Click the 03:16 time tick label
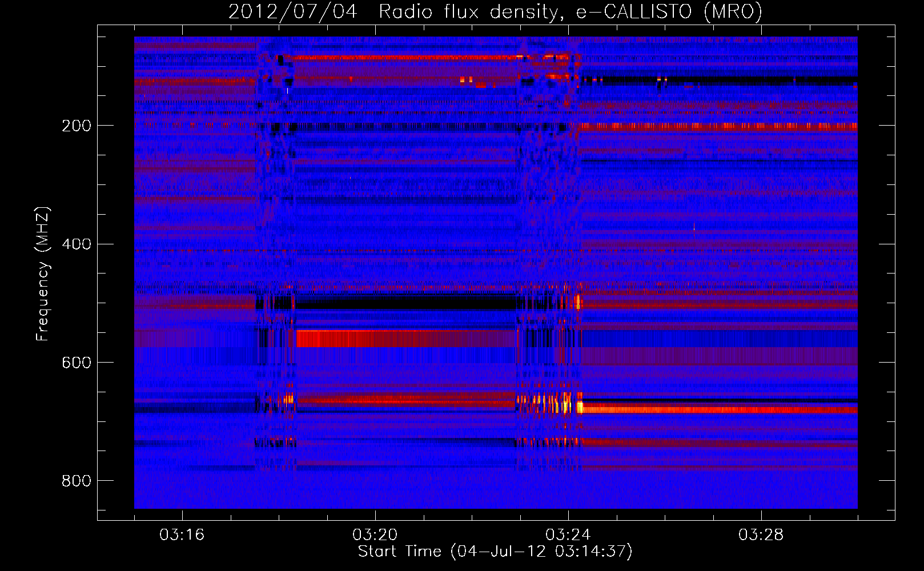 click(x=182, y=535)
